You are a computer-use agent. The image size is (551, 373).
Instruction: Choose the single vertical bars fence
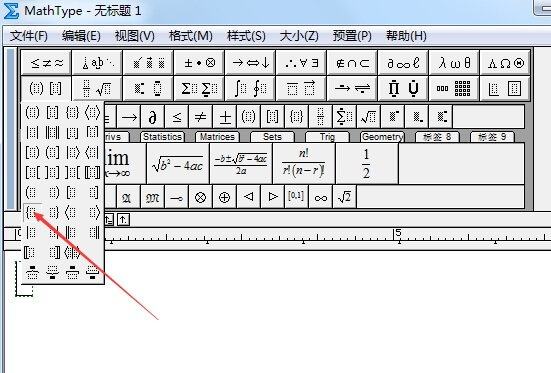[32, 133]
